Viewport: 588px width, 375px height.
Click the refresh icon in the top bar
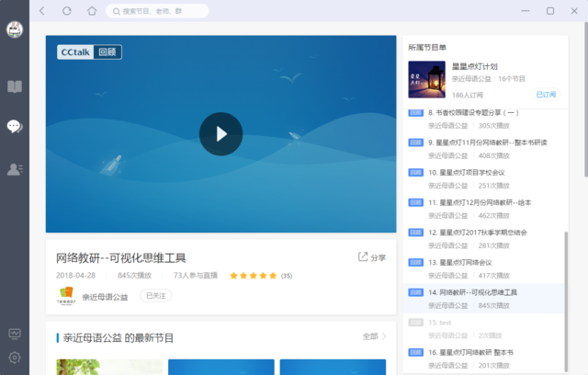click(x=67, y=11)
